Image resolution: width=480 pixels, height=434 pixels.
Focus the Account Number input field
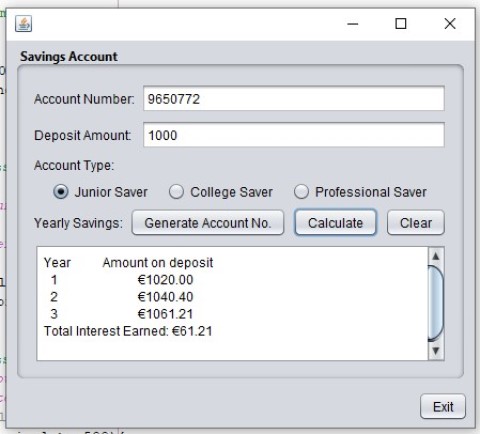tap(294, 99)
